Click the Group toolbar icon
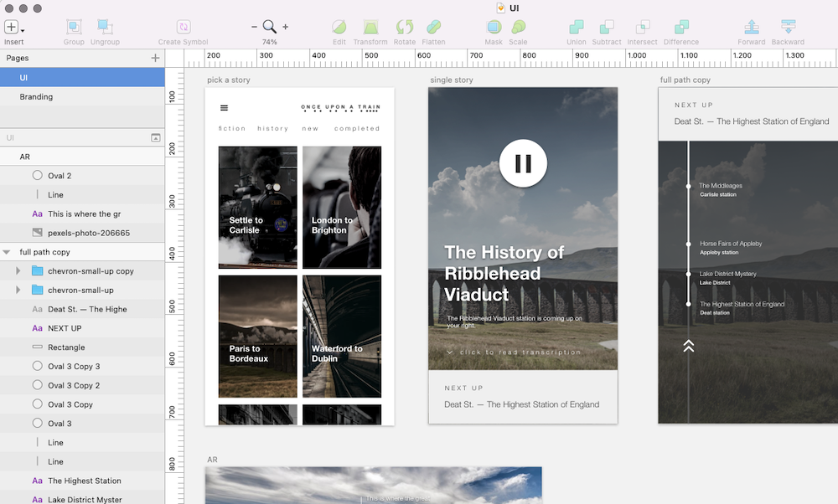Viewport: 838px width, 504px height. pos(74,27)
